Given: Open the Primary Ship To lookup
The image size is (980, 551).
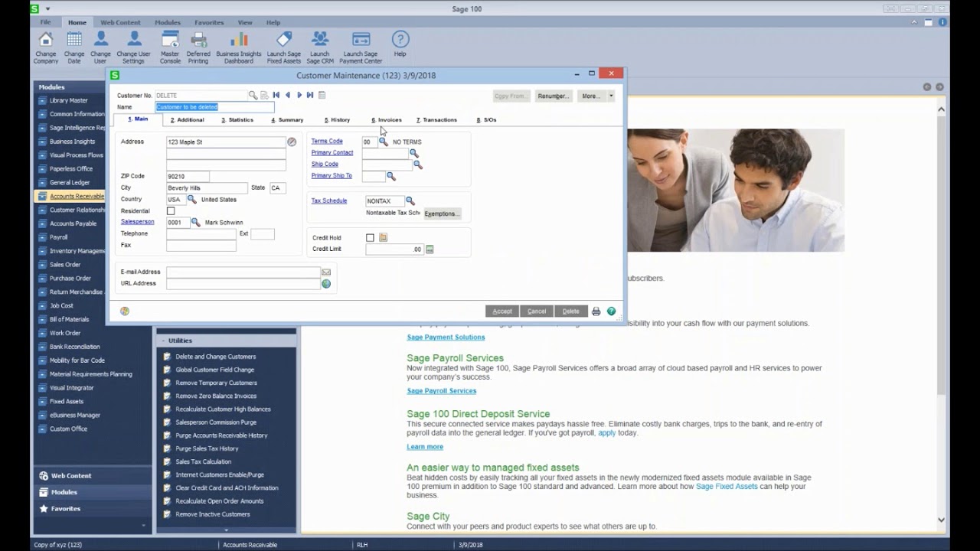Looking at the screenshot, I should pos(391,176).
